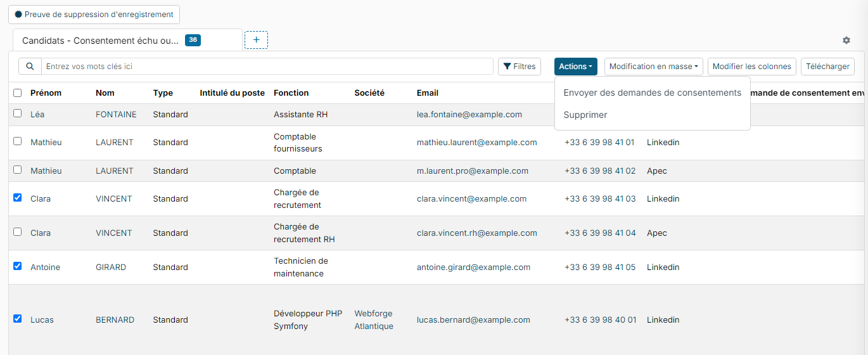Click the Intitulé du poste header
The width and height of the screenshot is (868, 355).
pos(232,93)
